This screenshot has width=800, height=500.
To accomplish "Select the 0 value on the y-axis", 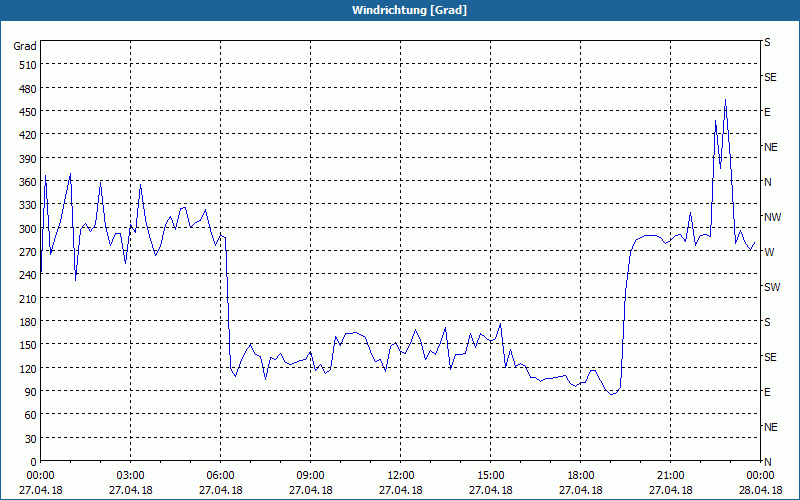I will pyautogui.click(x=34, y=462).
